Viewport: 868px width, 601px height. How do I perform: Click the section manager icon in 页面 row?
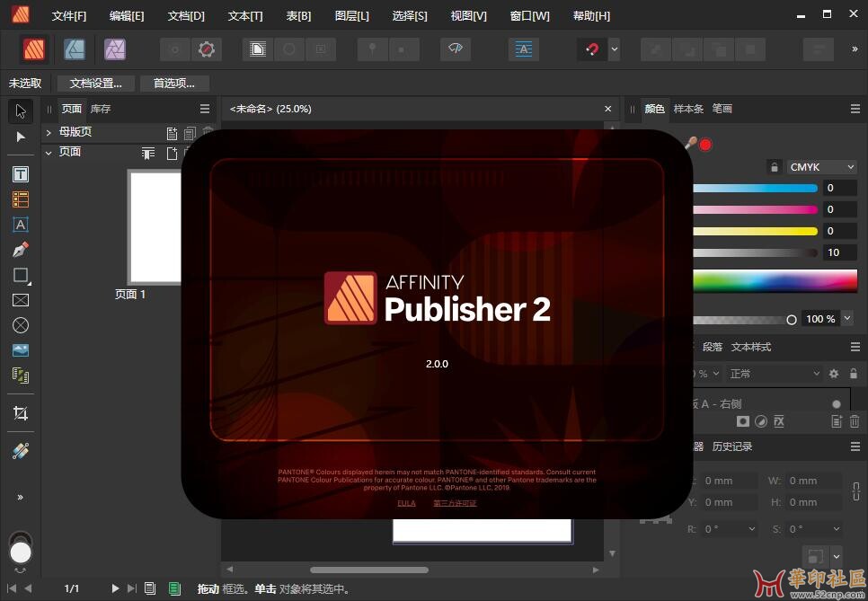coord(147,154)
